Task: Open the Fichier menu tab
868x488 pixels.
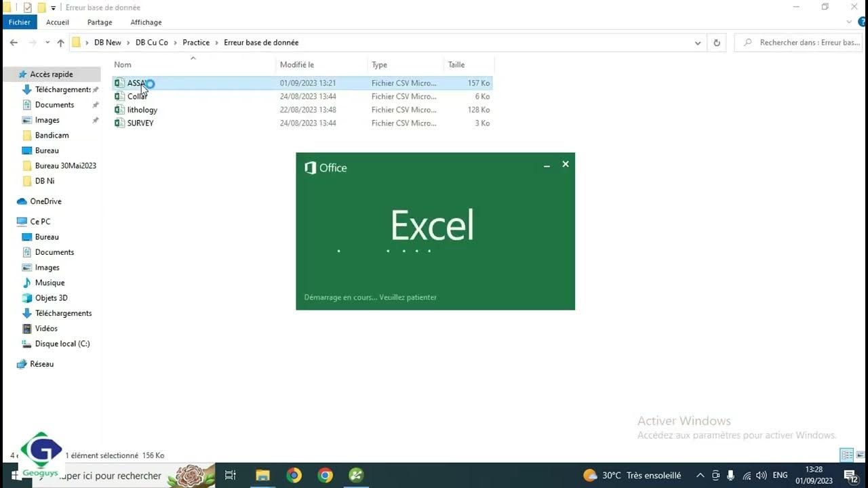Action: pyautogui.click(x=20, y=22)
